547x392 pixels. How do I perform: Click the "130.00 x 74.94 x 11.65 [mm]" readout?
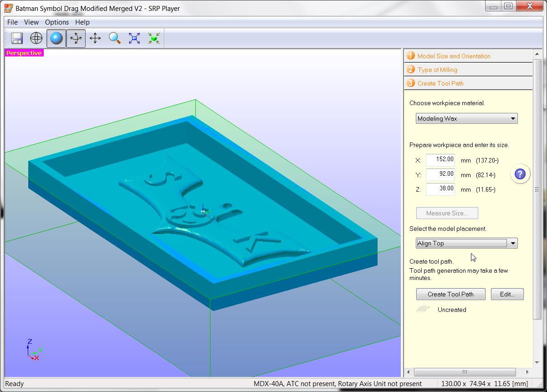point(485,384)
